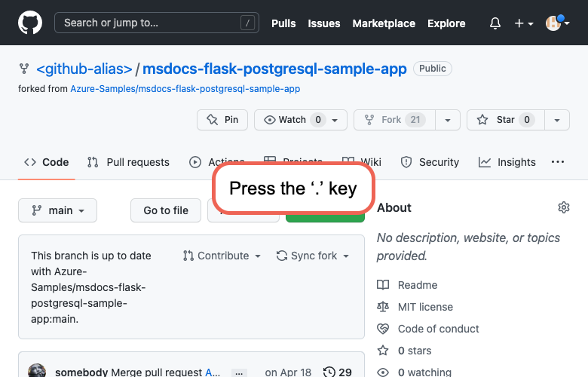588x377 pixels.
Task: Open the Insights tab
Action: (507, 162)
